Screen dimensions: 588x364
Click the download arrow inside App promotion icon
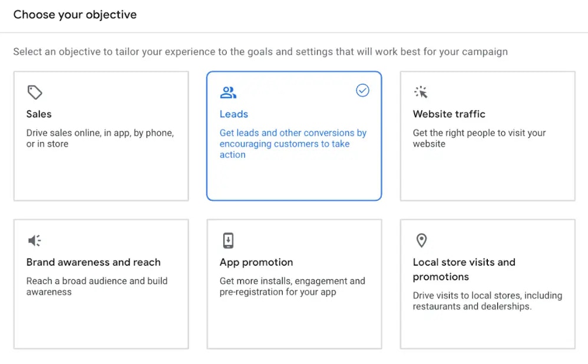228,240
